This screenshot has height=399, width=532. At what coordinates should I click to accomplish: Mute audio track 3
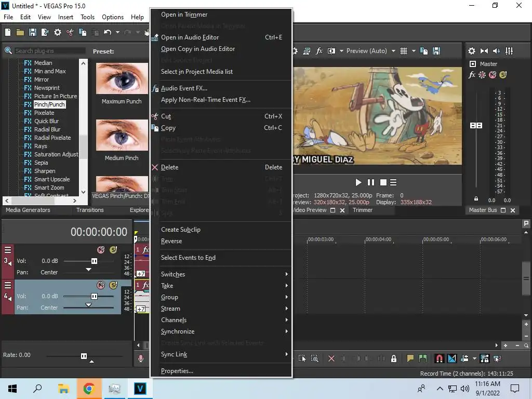coord(101,250)
